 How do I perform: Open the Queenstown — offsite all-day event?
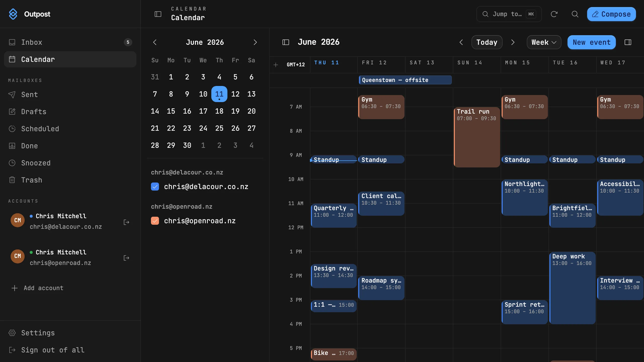click(x=405, y=80)
